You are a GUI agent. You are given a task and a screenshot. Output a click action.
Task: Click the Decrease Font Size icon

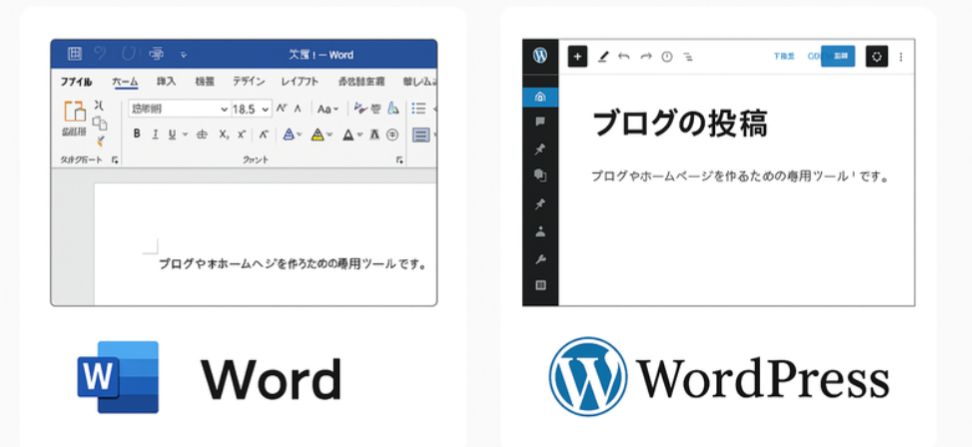(x=298, y=108)
